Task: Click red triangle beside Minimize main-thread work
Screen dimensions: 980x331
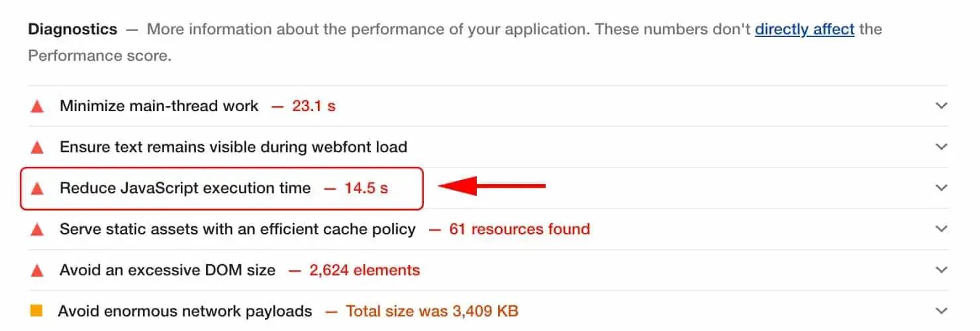Action: point(38,106)
